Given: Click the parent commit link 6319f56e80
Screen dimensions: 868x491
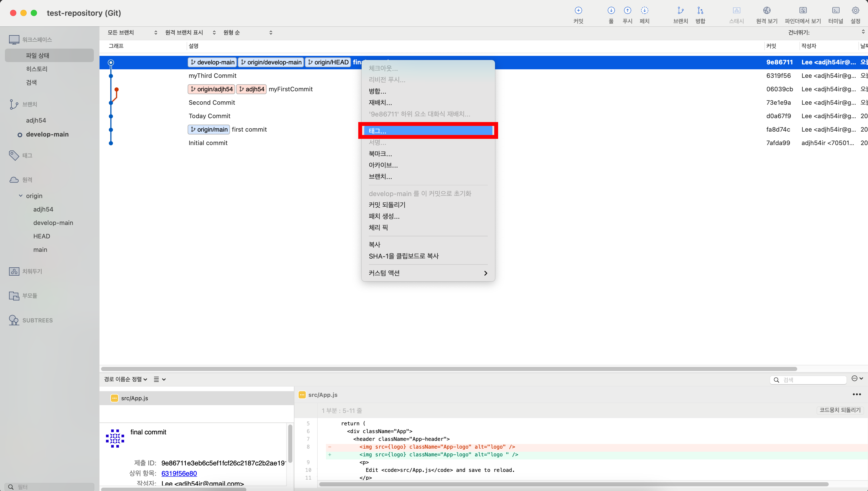Looking at the screenshot, I should point(179,473).
